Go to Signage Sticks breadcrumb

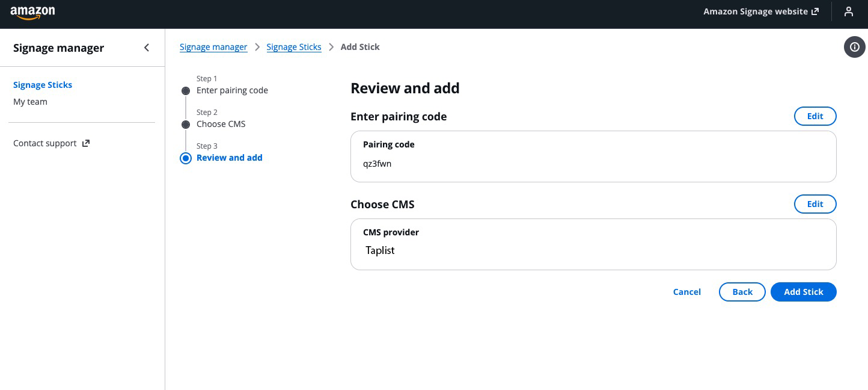click(x=294, y=47)
